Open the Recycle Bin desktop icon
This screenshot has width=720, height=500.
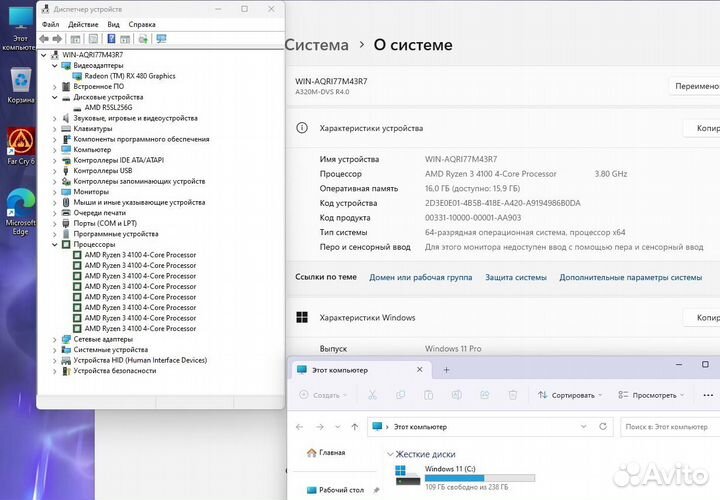coord(21,86)
